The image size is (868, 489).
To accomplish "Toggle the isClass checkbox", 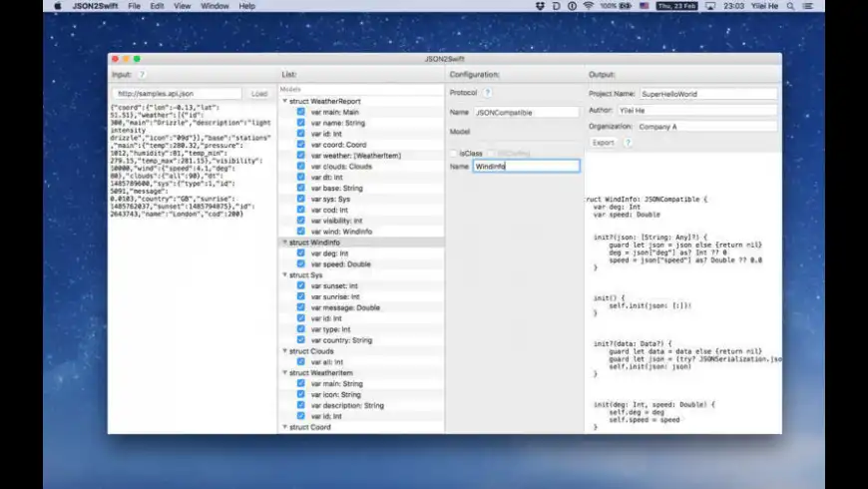I will pyautogui.click(x=454, y=153).
